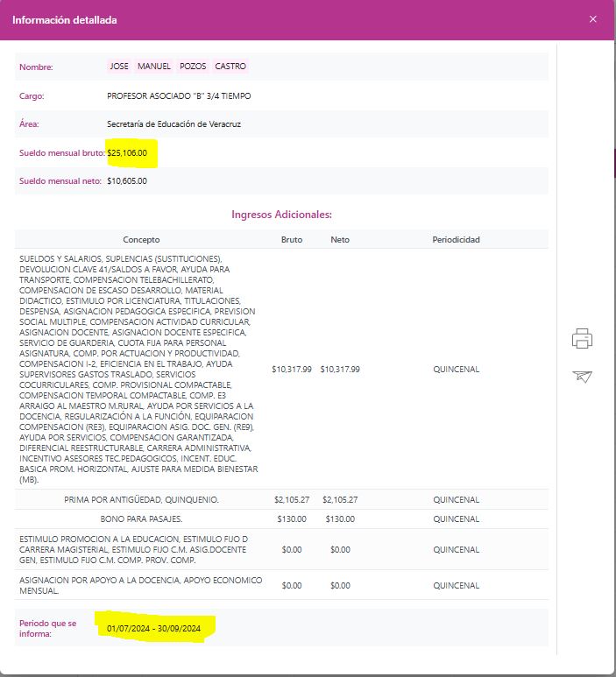The image size is (616, 677).
Task: Click the Información detallada title text
Action: [64, 19]
